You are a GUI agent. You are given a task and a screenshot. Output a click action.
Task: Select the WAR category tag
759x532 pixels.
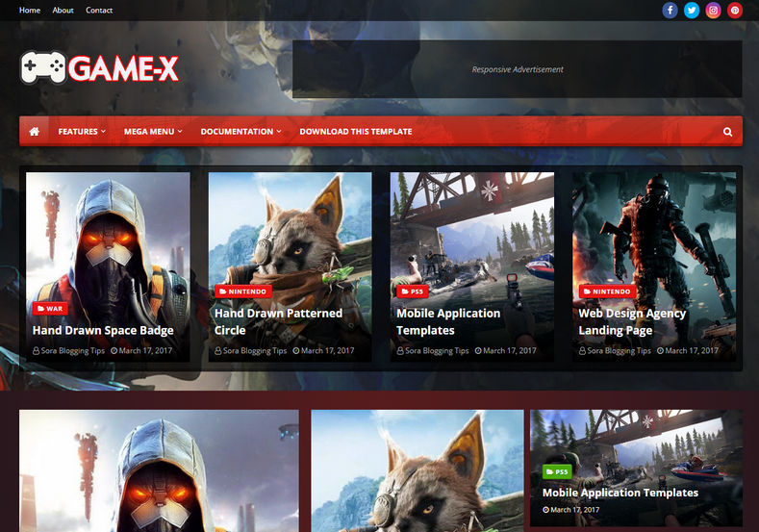50,309
